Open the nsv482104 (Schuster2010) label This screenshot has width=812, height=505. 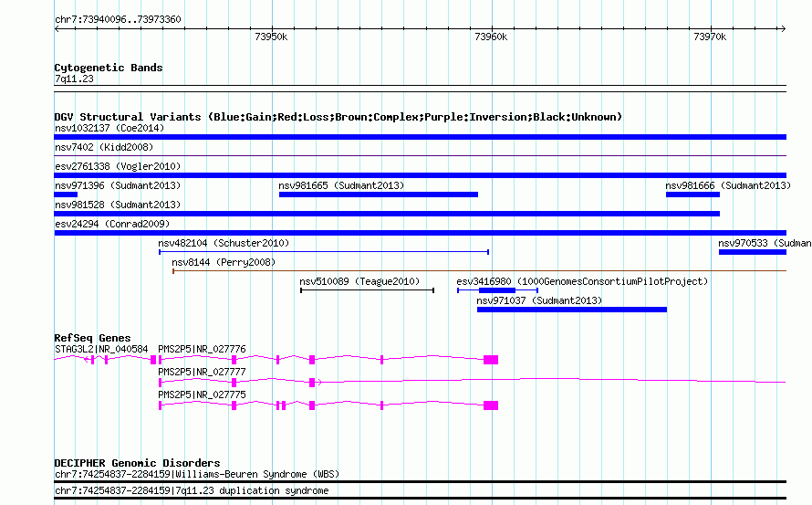224,243
